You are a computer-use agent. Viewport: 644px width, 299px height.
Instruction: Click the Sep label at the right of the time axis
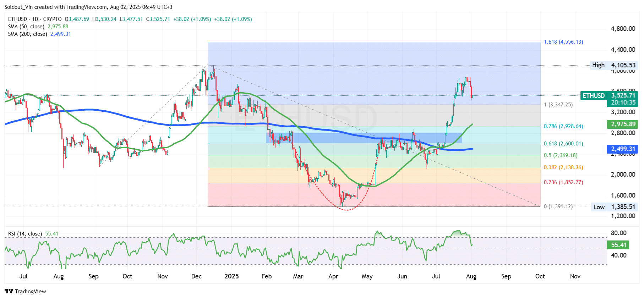pos(506,276)
